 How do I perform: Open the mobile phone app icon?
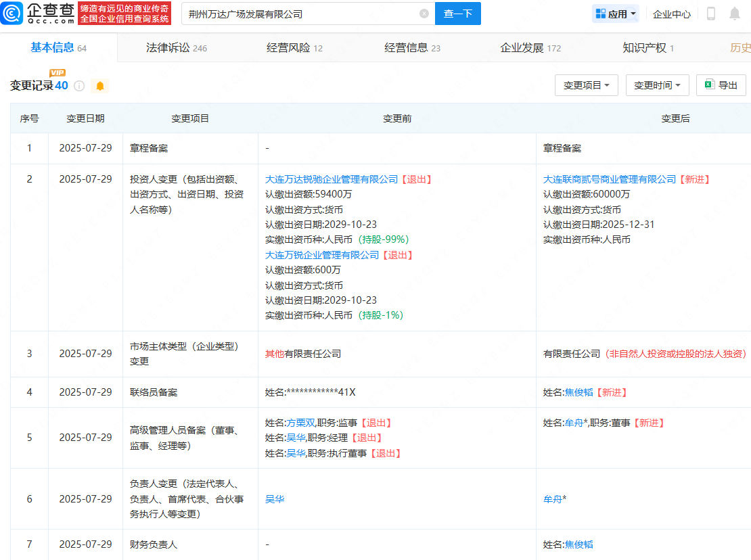[x=711, y=14]
